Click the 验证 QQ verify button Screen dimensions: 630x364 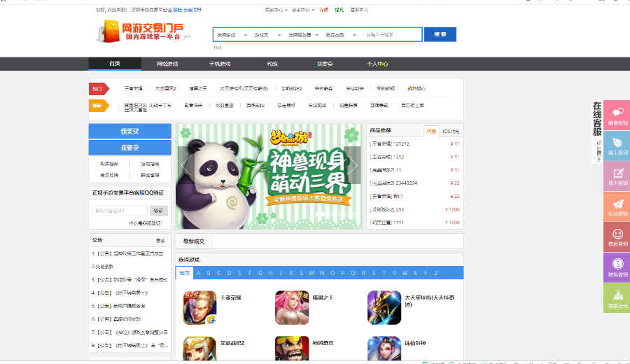pos(159,211)
